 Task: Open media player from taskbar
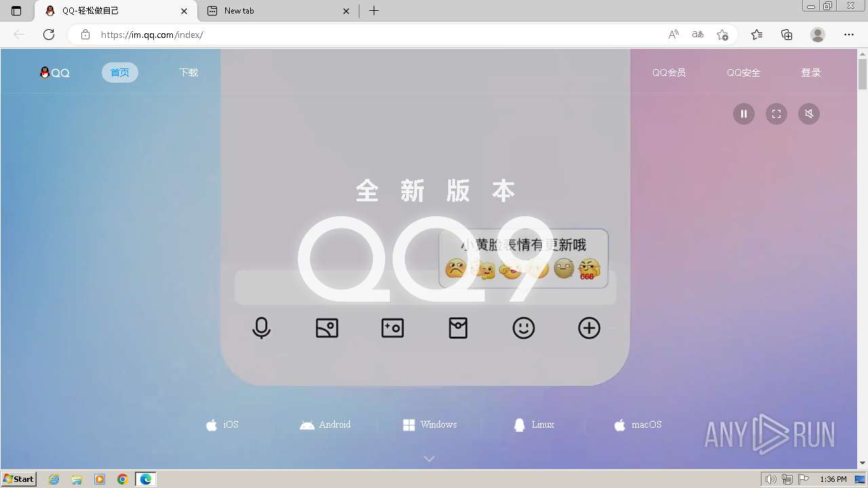[100, 479]
